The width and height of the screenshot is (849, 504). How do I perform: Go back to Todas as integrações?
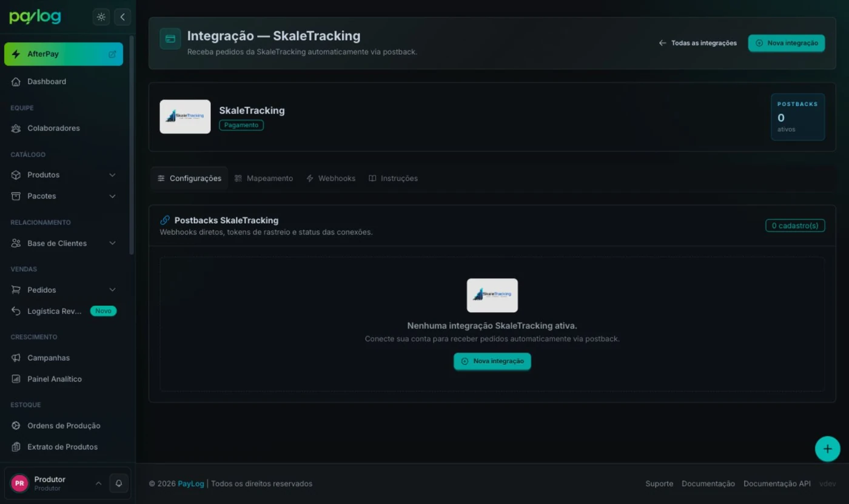point(698,43)
